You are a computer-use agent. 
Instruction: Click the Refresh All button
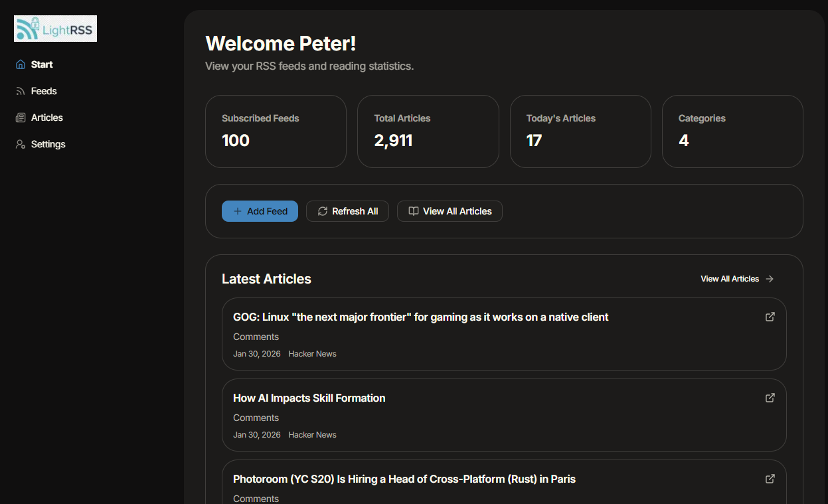[x=347, y=210]
